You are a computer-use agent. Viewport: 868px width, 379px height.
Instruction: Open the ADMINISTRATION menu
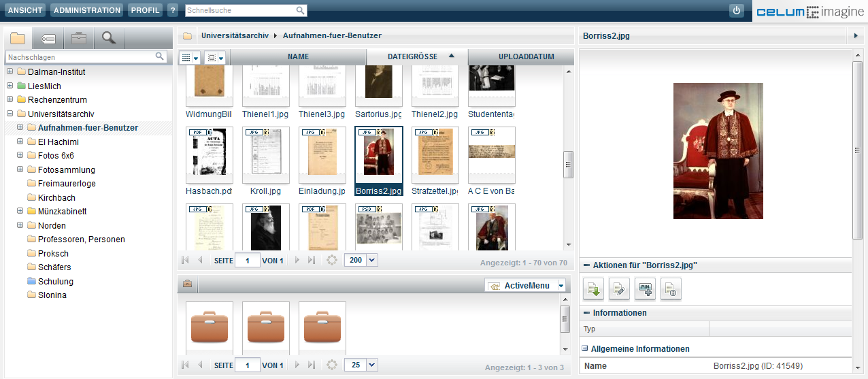(86, 10)
